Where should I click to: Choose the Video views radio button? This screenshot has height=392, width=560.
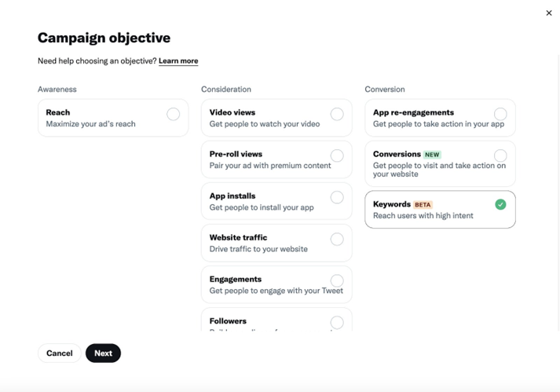point(337,114)
